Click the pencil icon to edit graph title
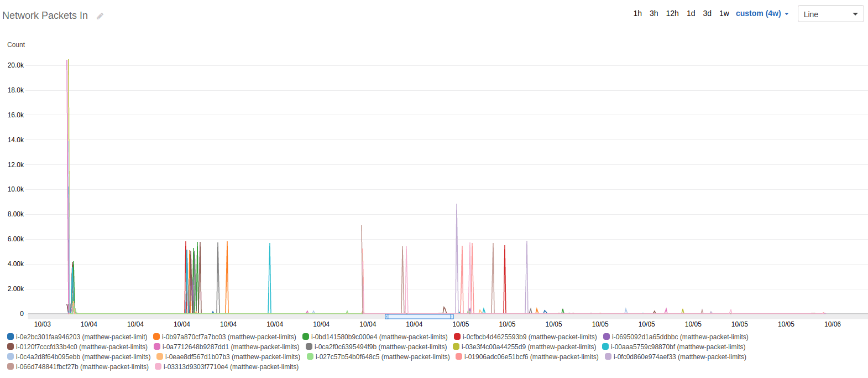The width and height of the screenshot is (868, 378). (x=100, y=16)
